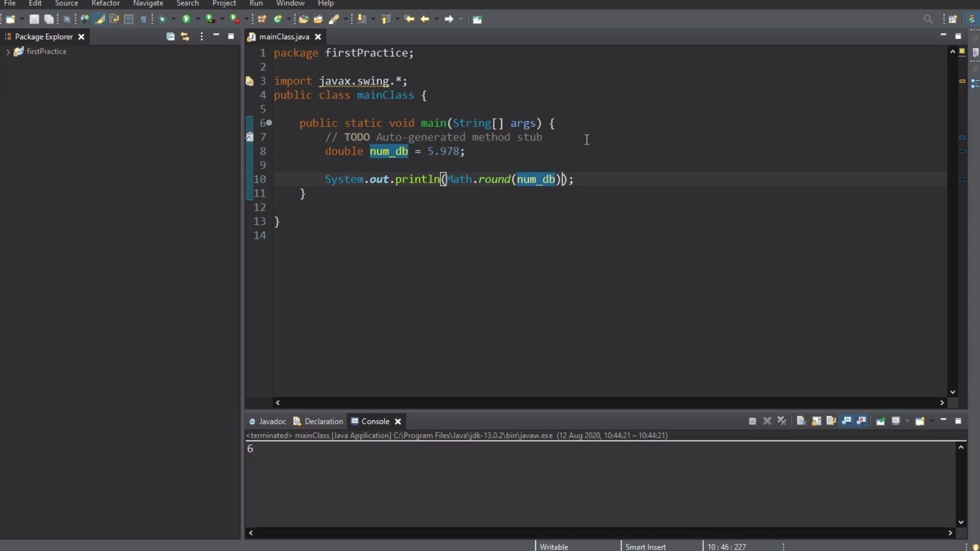Click the Run (green play) toolbar button
Image resolution: width=980 pixels, height=551 pixels.
pos(186,19)
